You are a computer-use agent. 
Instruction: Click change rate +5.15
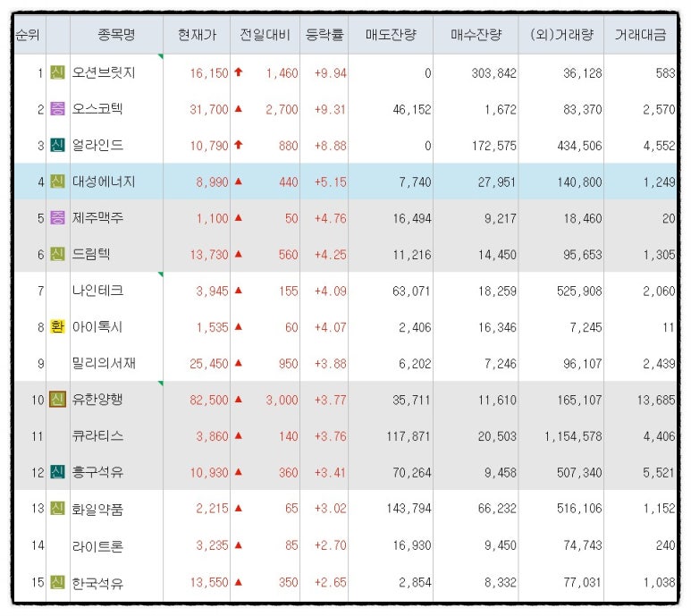(x=330, y=182)
